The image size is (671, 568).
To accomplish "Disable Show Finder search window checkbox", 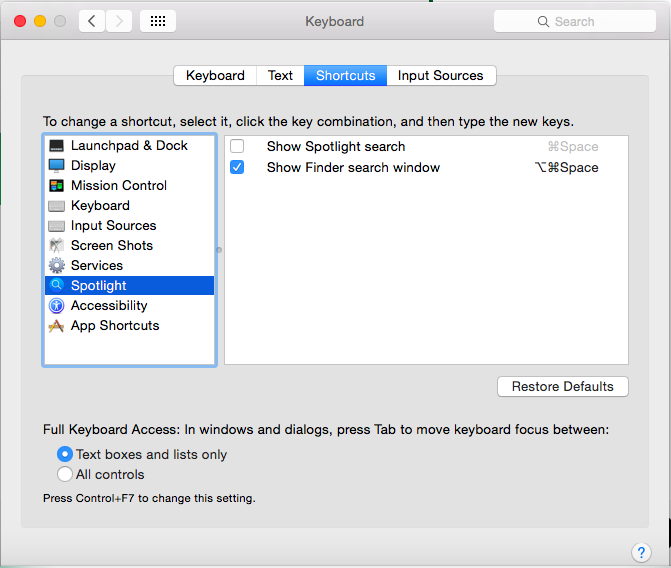I will 237,167.
